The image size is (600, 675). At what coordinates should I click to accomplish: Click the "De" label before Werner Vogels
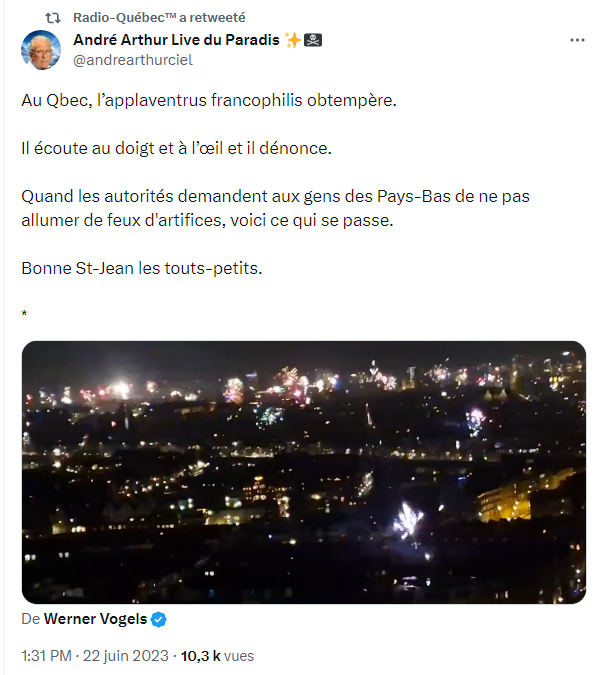tap(30, 619)
